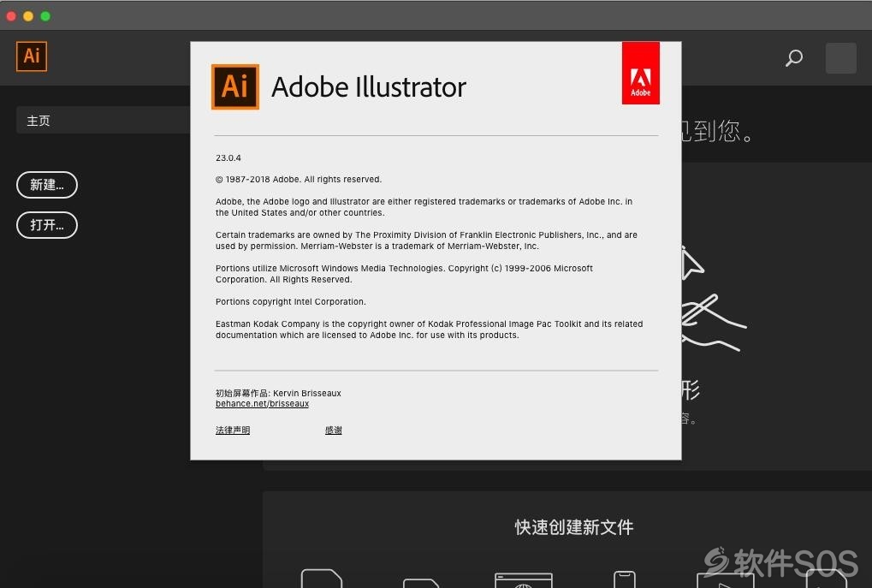The height and width of the screenshot is (588, 872).
Task: Click the Ai icon in the About dialog
Action: pos(235,86)
